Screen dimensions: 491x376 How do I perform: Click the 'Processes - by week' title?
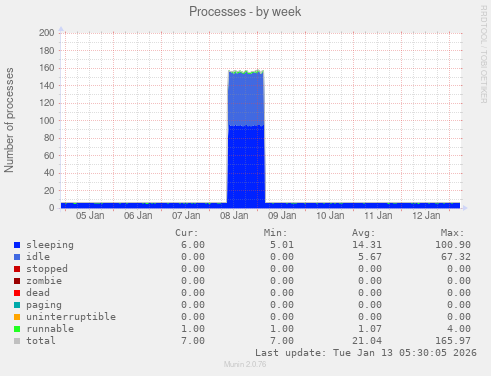click(x=245, y=12)
